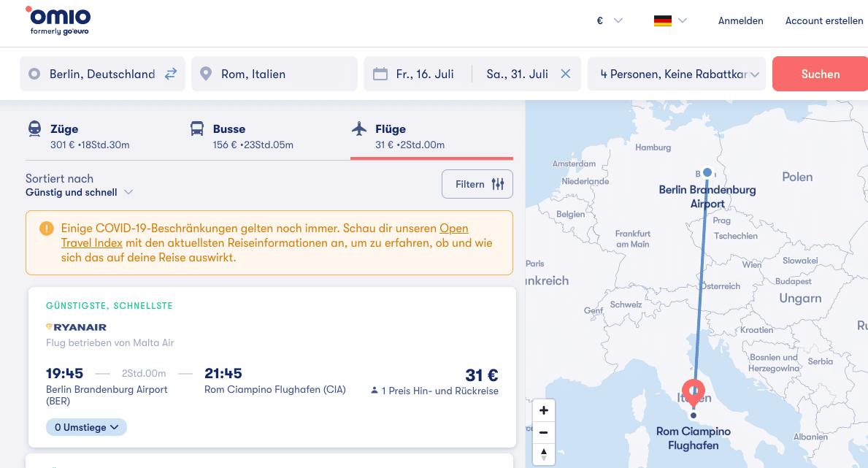Click 1 Preis Hin- und Rückreise text

[439, 391]
